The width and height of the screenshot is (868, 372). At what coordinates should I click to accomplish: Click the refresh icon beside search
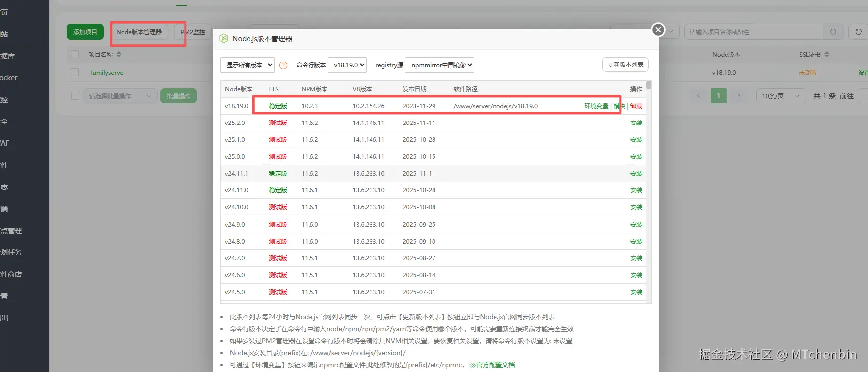click(x=858, y=32)
